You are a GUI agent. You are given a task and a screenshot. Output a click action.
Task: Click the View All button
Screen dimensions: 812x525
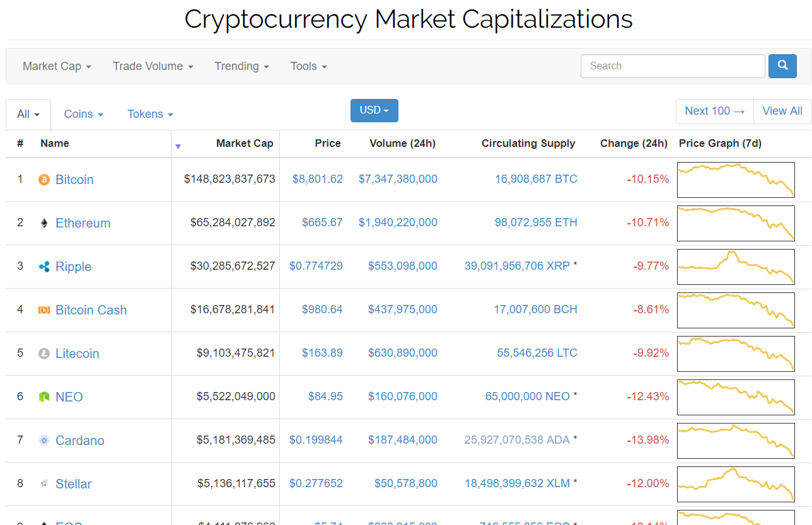pos(782,111)
